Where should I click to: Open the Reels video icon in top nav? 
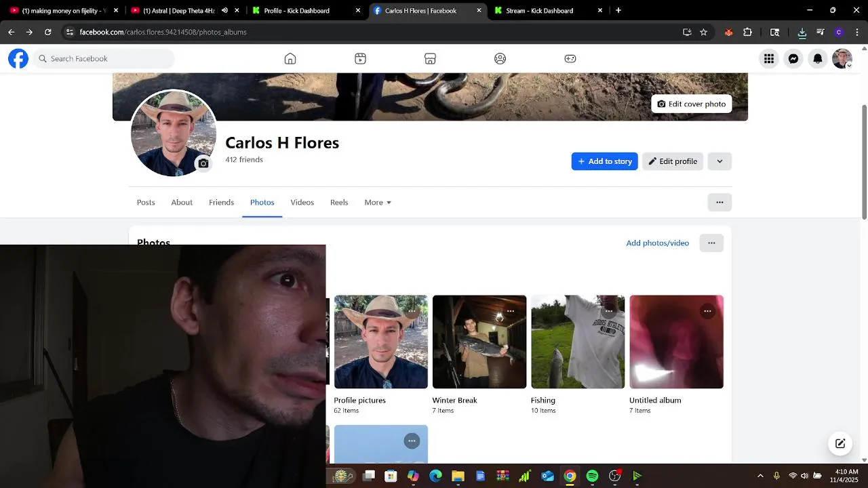(360, 58)
